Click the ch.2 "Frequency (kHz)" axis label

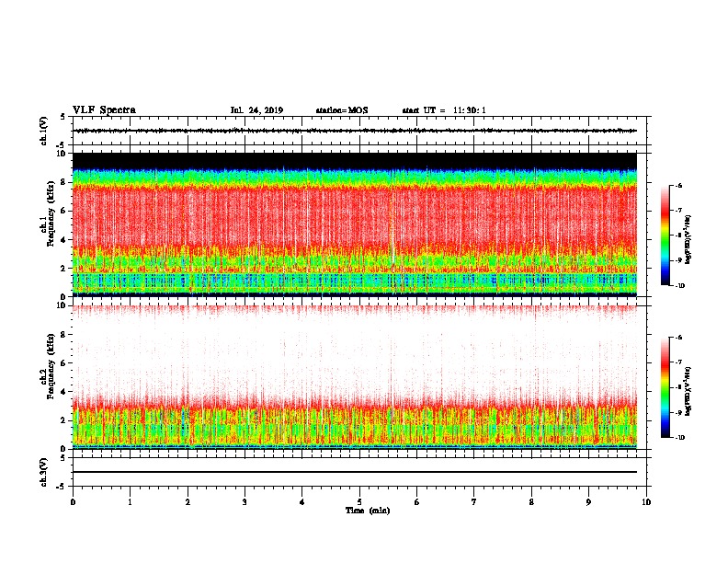pyautogui.click(x=51, y=366)
